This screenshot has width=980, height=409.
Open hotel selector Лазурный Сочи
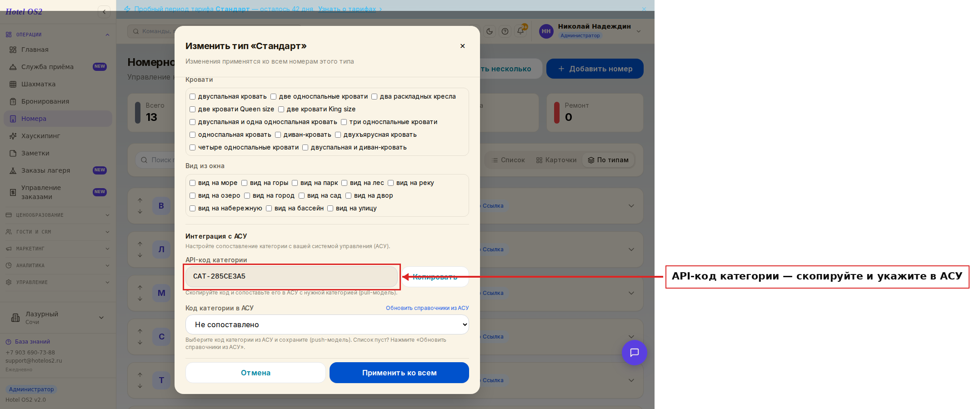tap(58, 318)
